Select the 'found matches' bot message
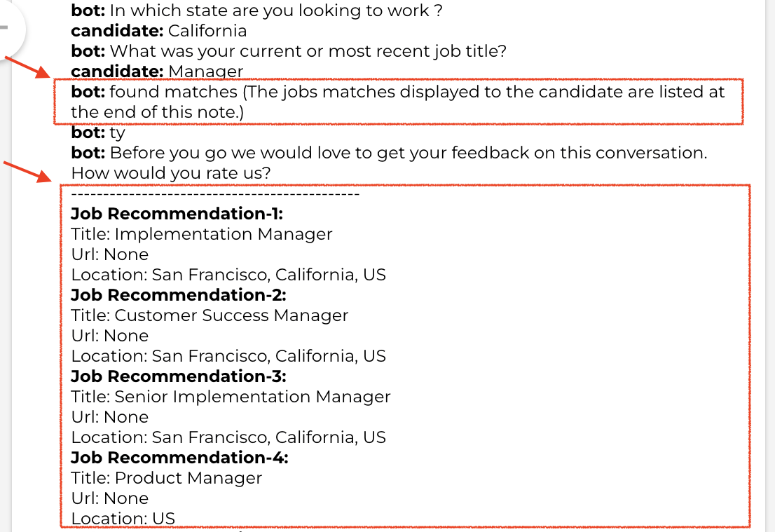 pos(398,102)
